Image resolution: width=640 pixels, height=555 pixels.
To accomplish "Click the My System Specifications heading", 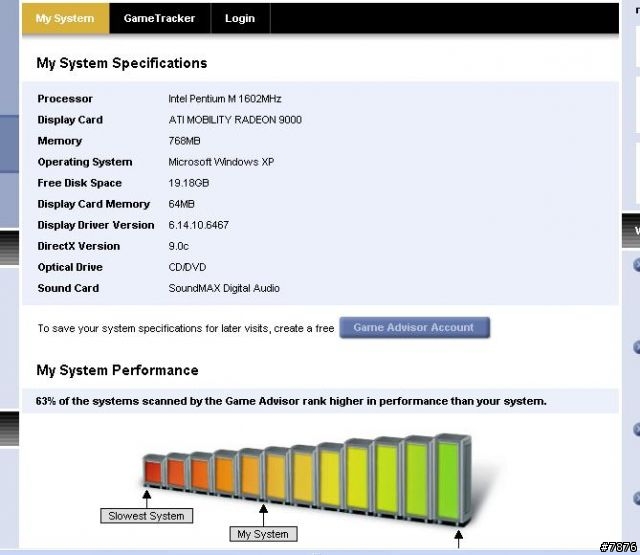I will tap(122, 63).
